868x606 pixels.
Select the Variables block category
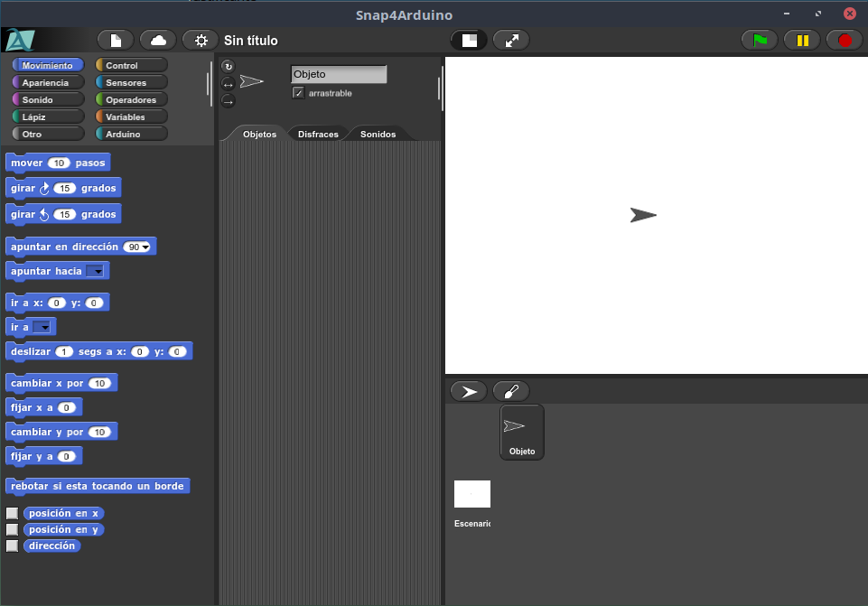click(x=131, y=117)
